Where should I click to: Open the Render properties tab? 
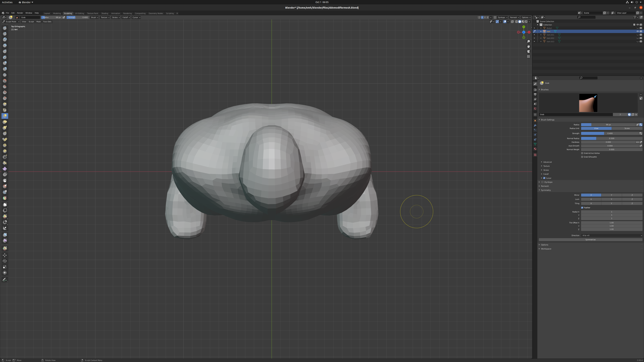click(535, 90)
